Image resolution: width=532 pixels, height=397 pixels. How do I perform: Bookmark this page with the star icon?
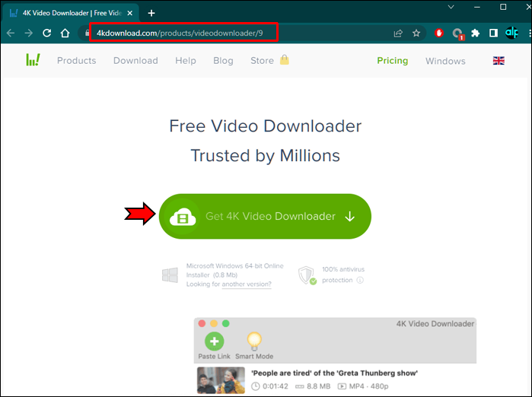(416, 33)
